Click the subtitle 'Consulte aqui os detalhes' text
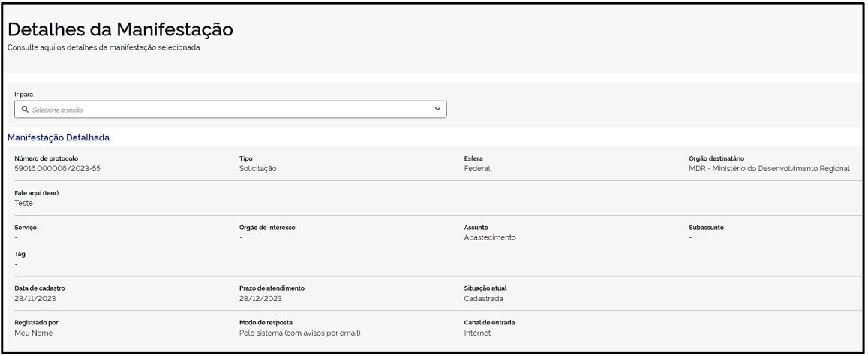This screenshot has height=356, width=868. (104, 47)
